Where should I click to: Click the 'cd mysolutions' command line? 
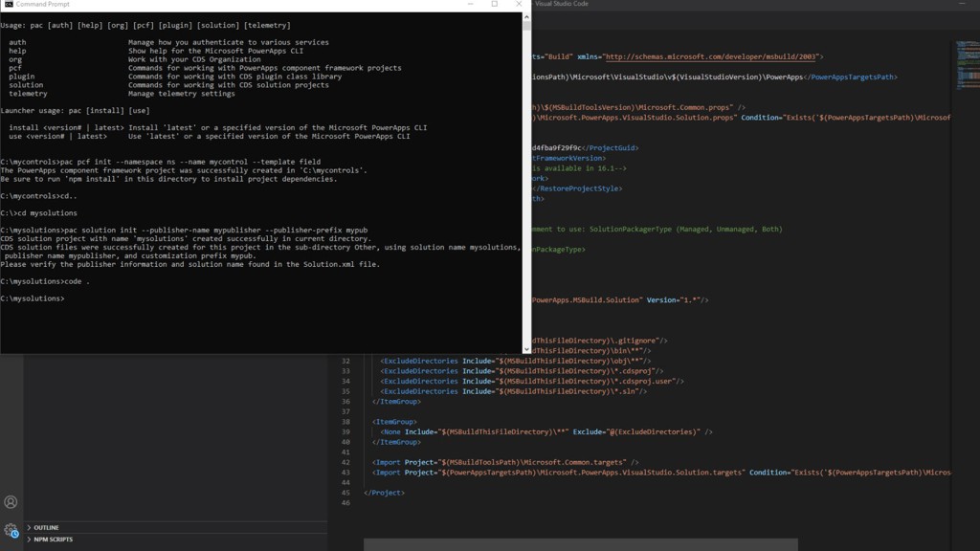point(38,213)
